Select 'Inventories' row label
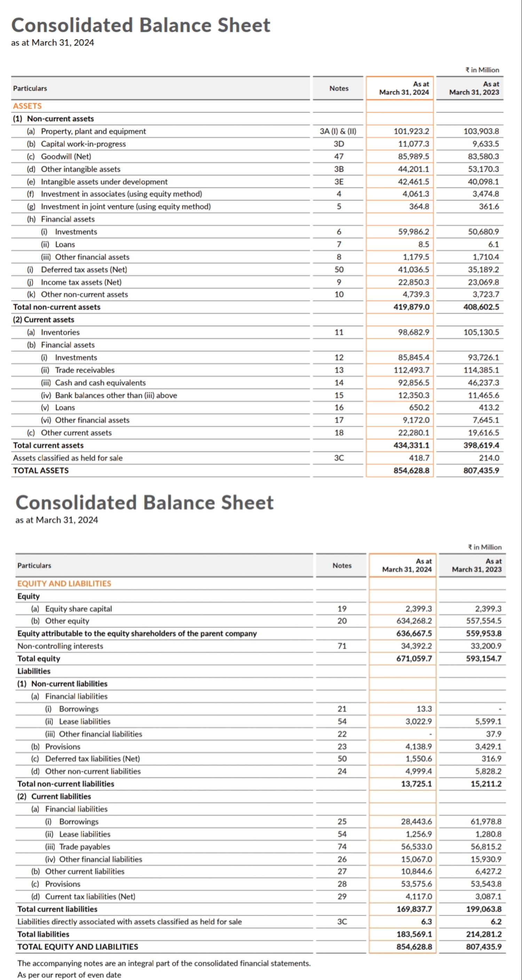This screenshot has width=522, height=980. point(60,332)
